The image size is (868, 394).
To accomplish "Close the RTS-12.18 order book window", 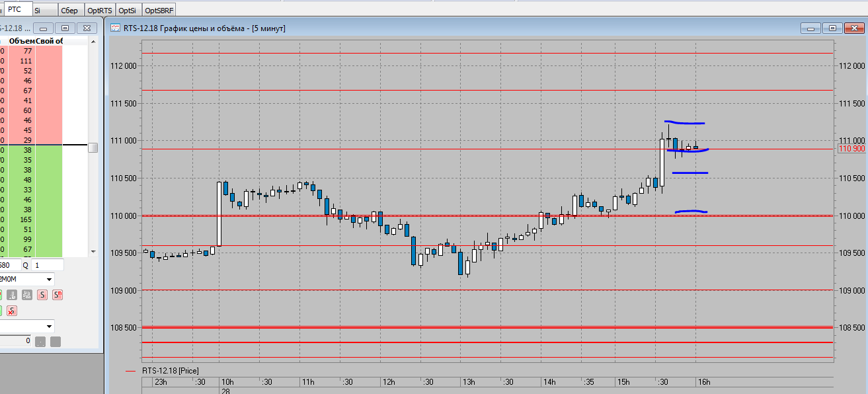I will (x=86, y=28).
